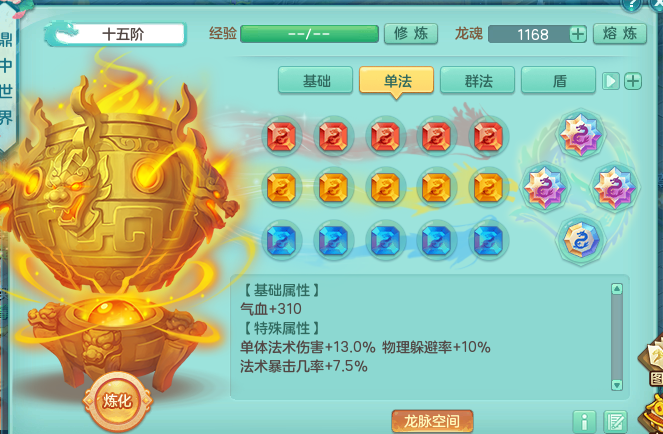The width and height of the screenshot is (663, 434).
Task: Click attribute panel scroll down arrow
Action: (x=617, y=385)
